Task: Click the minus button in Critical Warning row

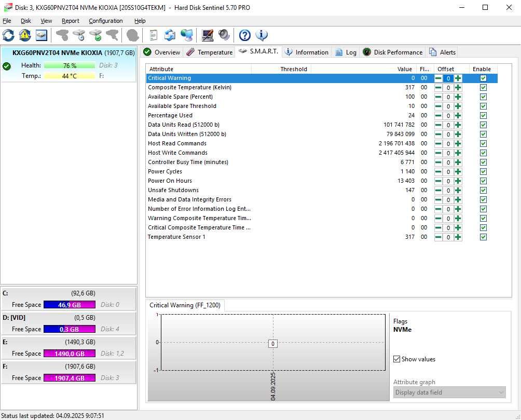Action: tap(438, 78)
